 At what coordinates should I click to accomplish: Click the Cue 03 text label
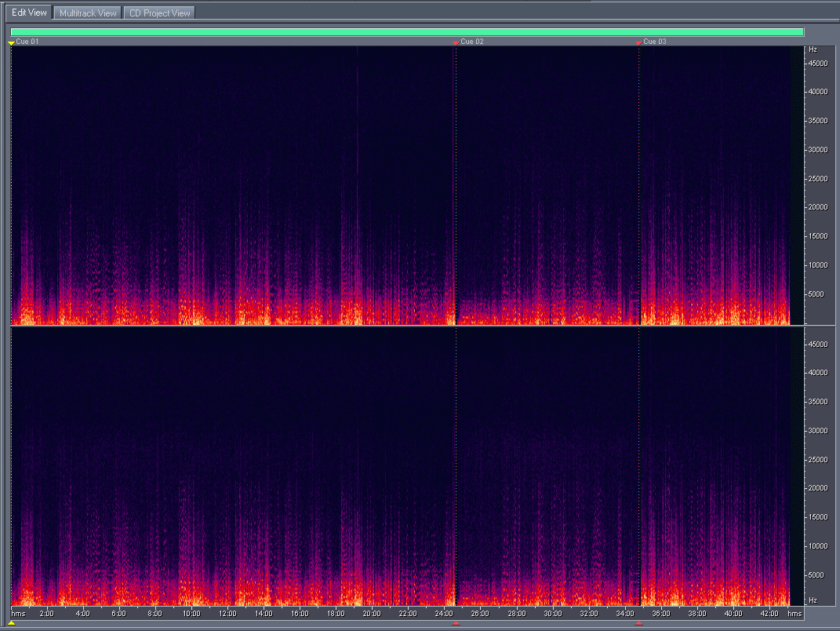(655, 42)
